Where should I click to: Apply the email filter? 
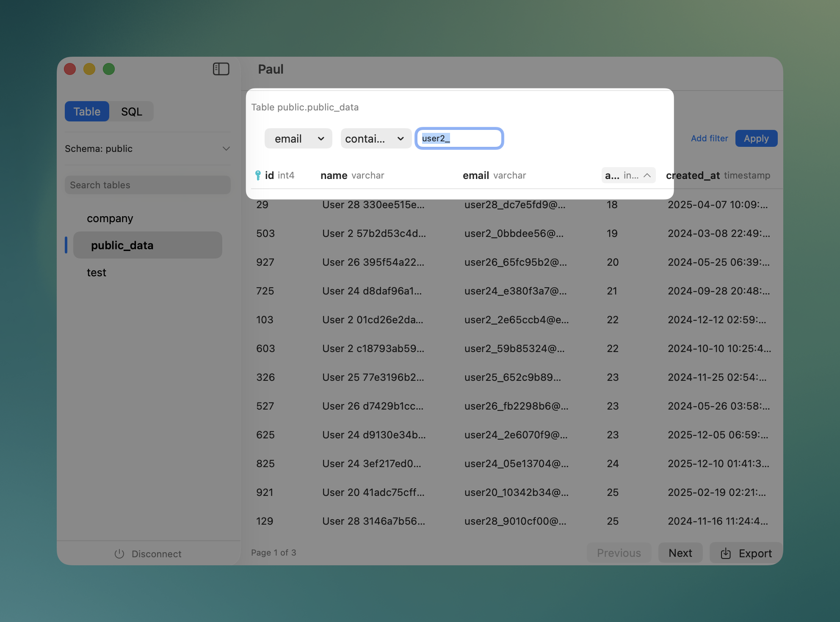tap(756, 138)
